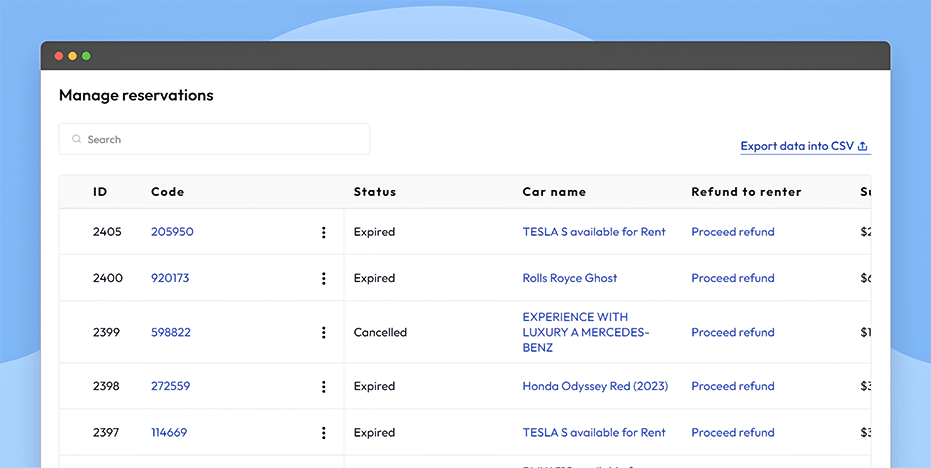Click Expired status in row 2397
The image size is (931, 468).
[374, 432]
